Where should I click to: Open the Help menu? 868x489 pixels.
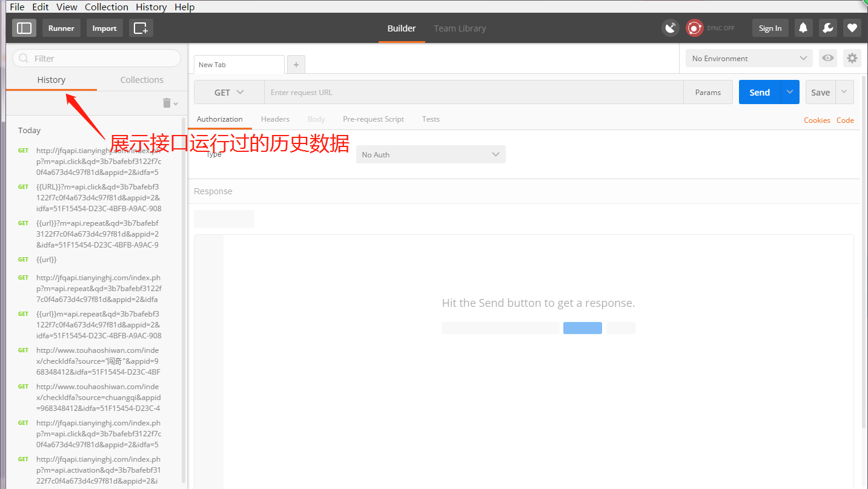tap(185, 7)
